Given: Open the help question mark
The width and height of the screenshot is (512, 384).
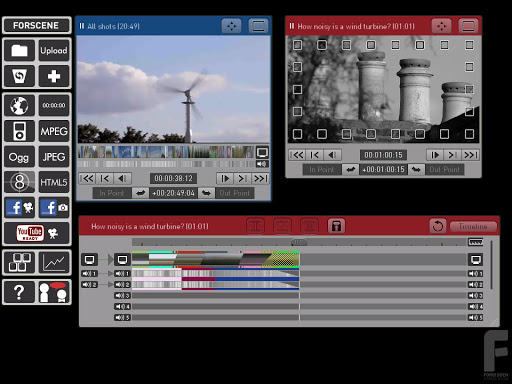Looking at the screenshot, I should (19, 292).
